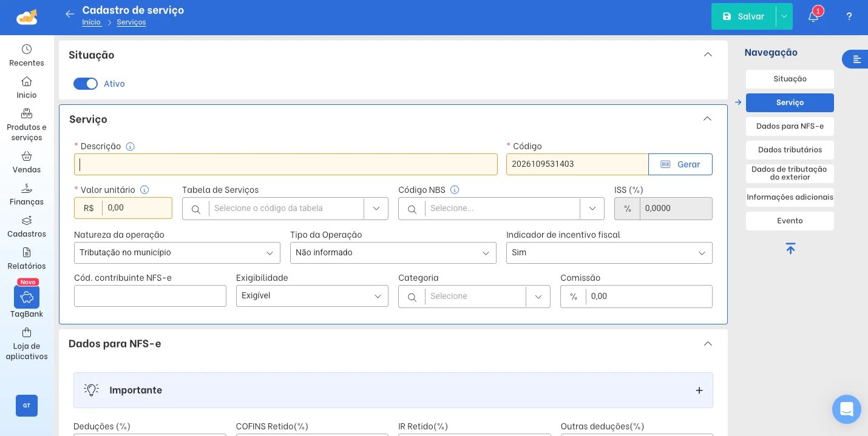The height and width of the screenshot is (436, 868).
Task: Click the Categoria search icon
Action: 412,297
